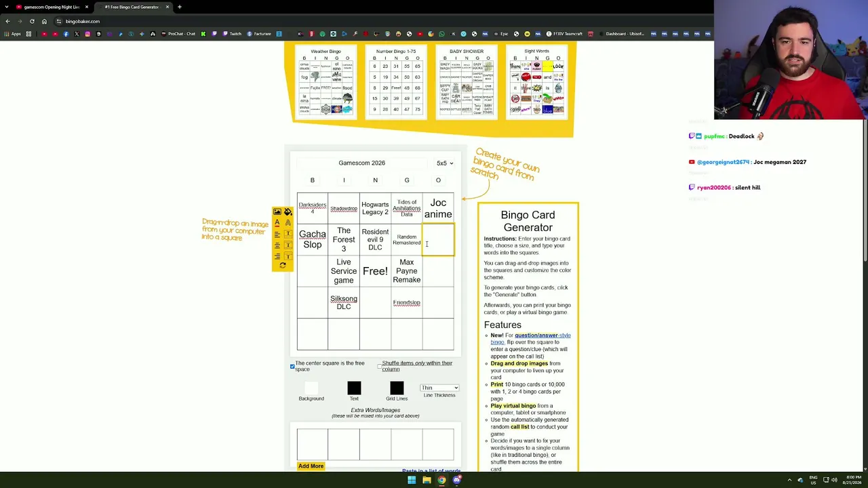The width and height of the screenshot is (868, 488).
Task: Click the Live Service game square
Action: pos(344,271)
